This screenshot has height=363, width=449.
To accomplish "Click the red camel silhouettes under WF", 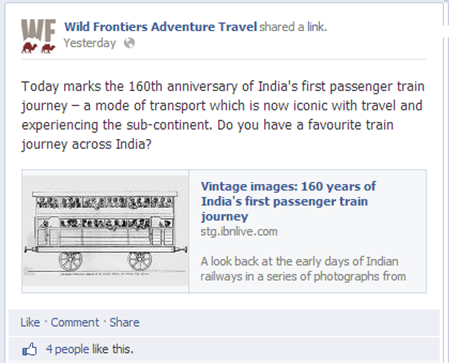I will point(38,48).
